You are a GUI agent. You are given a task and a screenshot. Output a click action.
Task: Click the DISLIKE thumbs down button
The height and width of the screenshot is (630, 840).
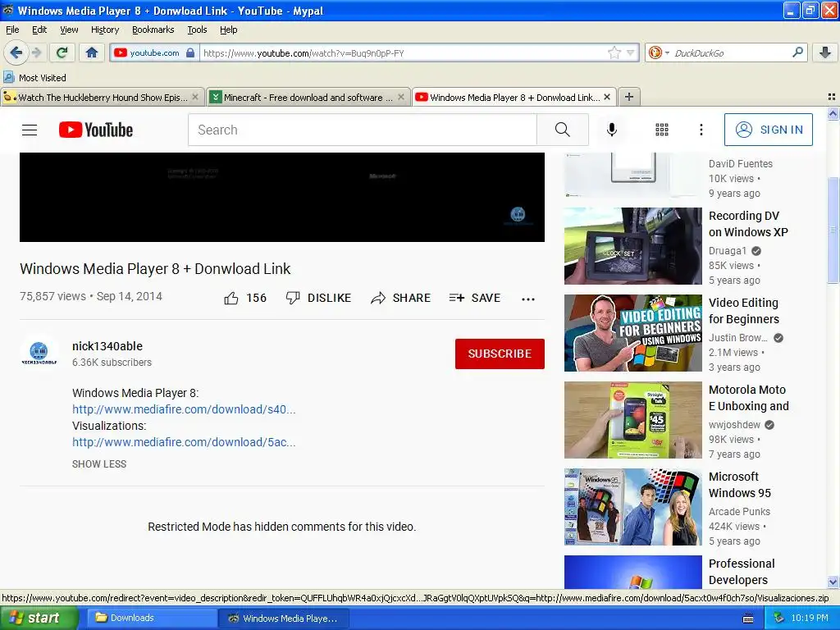click(318, 298)
